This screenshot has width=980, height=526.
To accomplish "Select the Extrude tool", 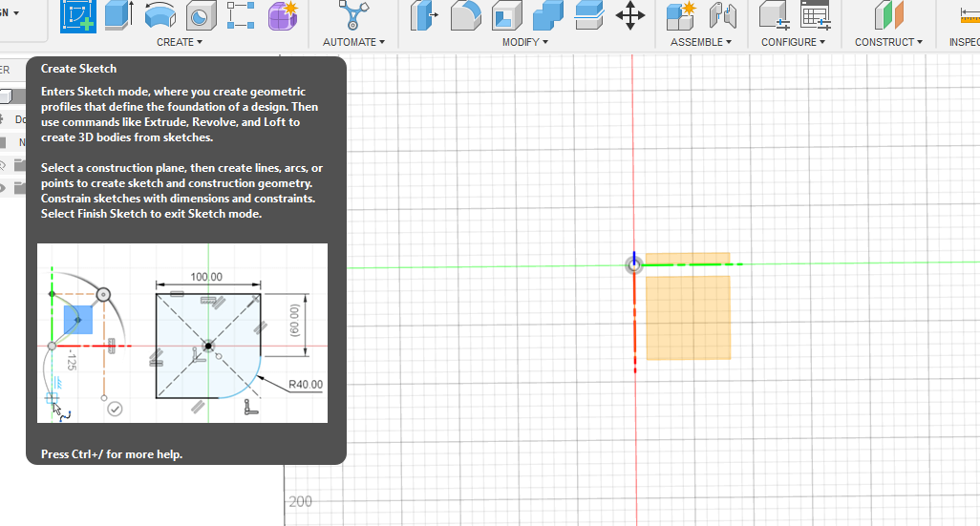I will pos(118,15).
